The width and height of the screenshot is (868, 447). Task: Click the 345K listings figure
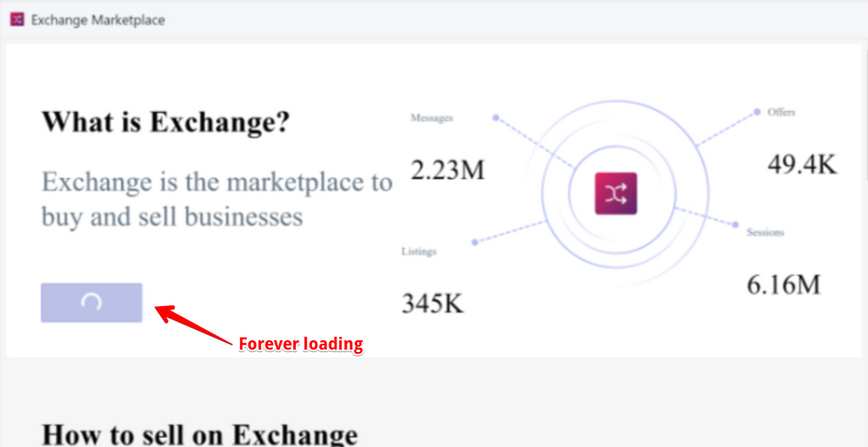pos(432,303)
